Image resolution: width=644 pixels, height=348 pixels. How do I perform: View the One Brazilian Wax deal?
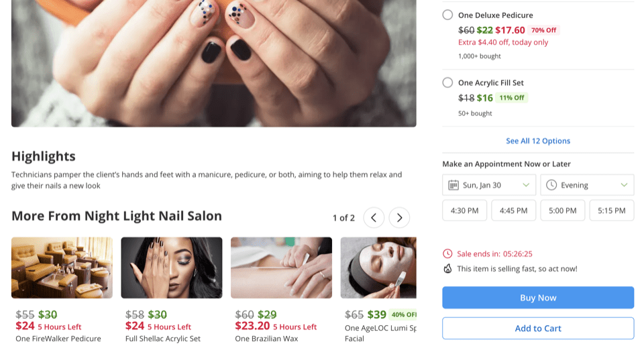point(281,268)
